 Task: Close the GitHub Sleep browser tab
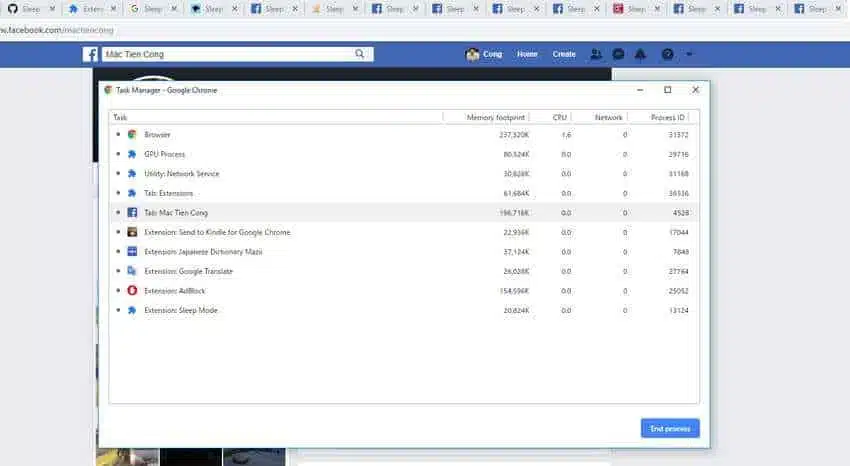click(x=52, y=9)
